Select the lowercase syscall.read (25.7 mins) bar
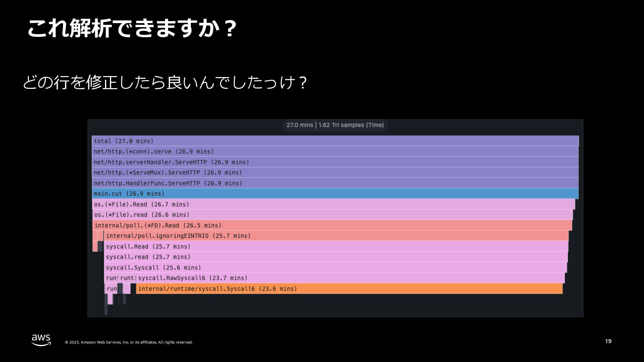 pyautogui.click(x=336, y=257)
